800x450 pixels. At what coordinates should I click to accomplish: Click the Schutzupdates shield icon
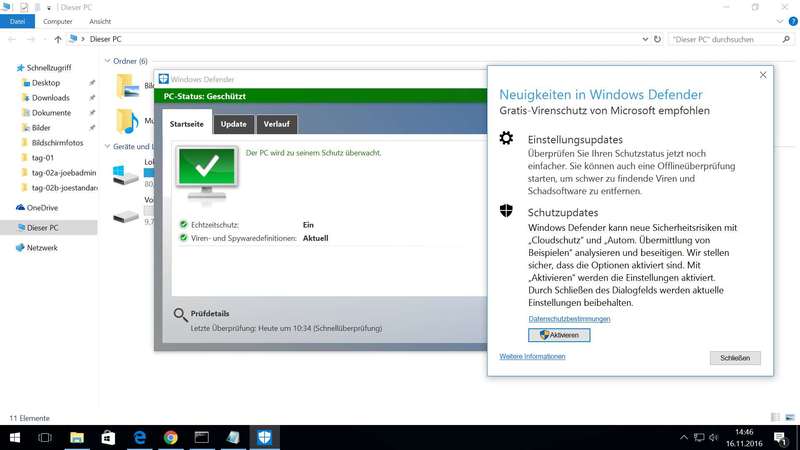point(506,211)
